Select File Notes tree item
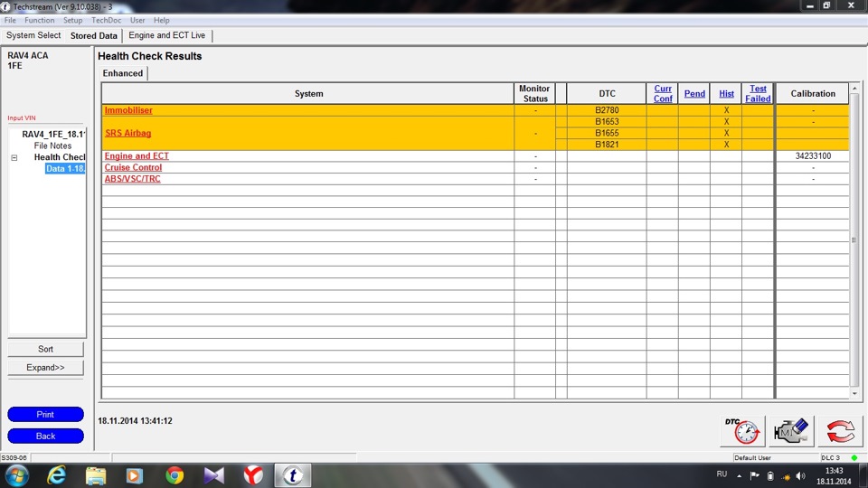Screen dimensions: 868x488 tap(52, 145)
